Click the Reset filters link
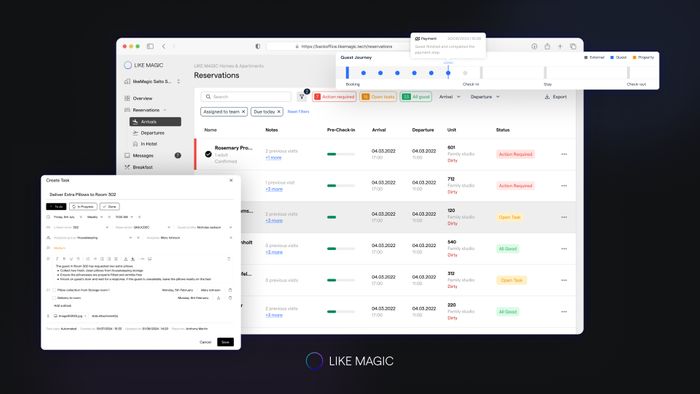Viewport: 700px width, 394px height. click(298, 112)
